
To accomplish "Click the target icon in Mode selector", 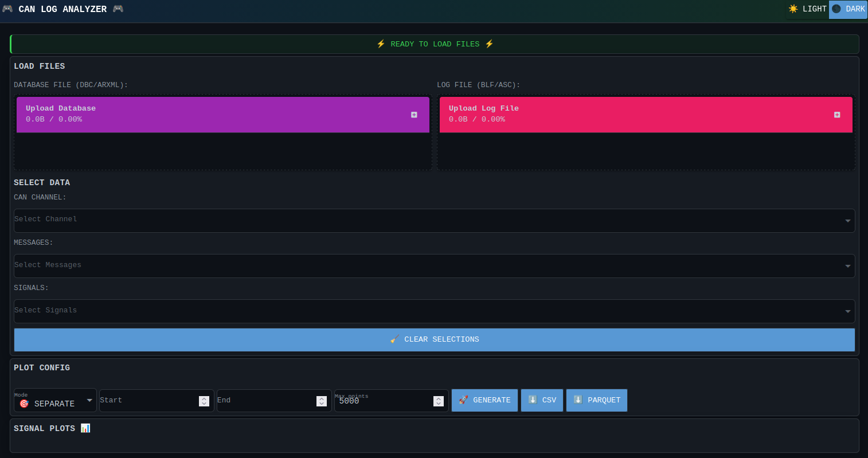I will pyautogui.click(x=24, y=404).
